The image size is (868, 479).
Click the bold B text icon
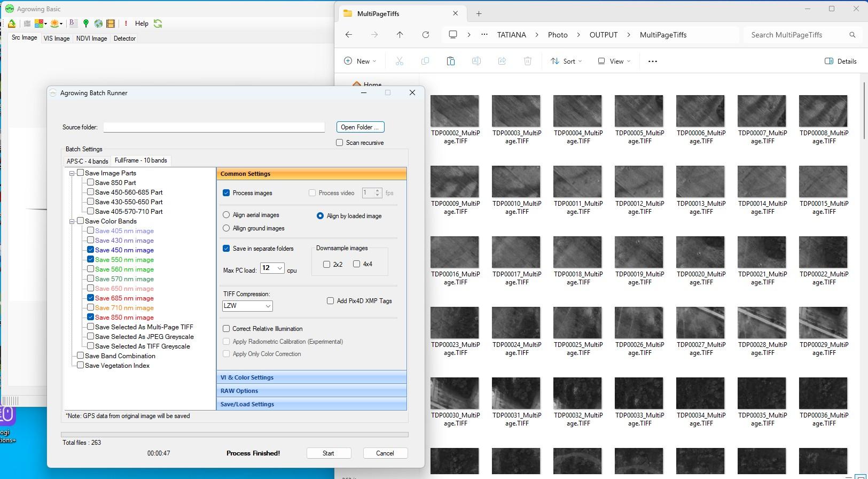click(73, 24)
